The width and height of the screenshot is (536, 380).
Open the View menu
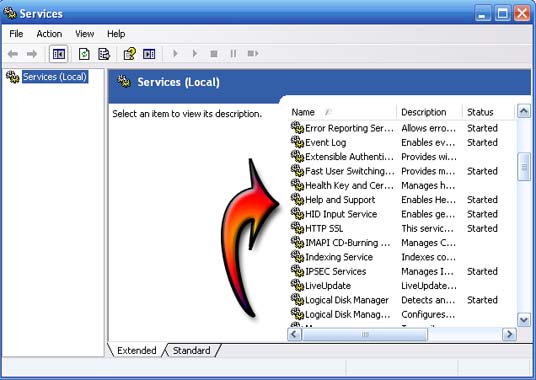pos(84,34)
